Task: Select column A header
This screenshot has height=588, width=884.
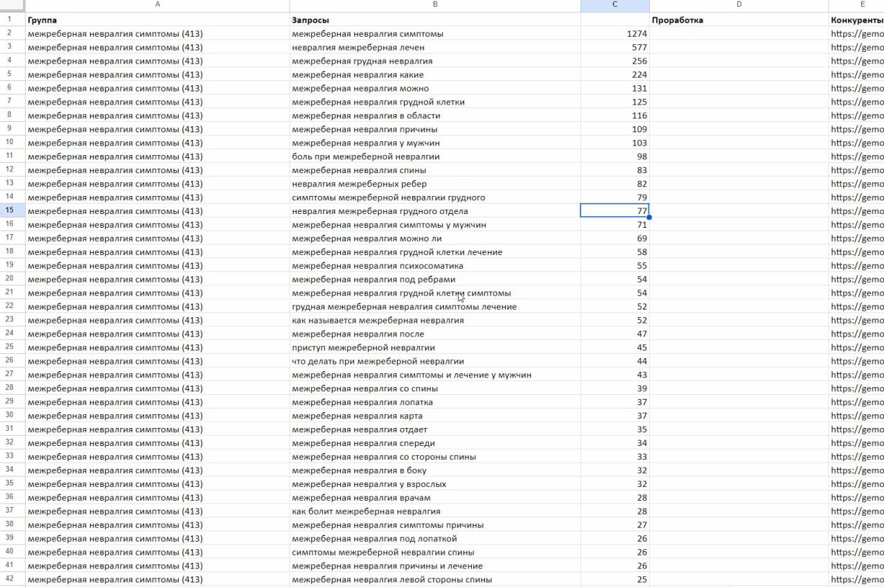Action: coord(157,4)
